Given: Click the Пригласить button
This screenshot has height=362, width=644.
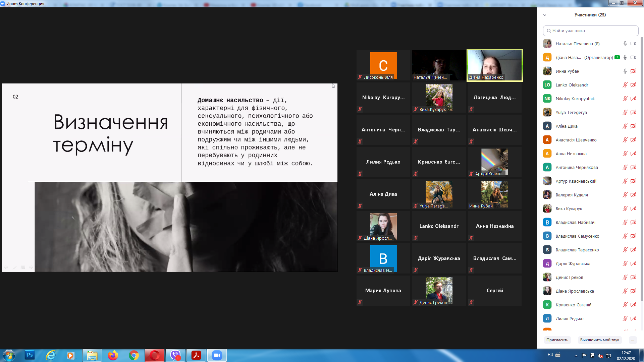Looking at the screenshot, I should [557, 340].
